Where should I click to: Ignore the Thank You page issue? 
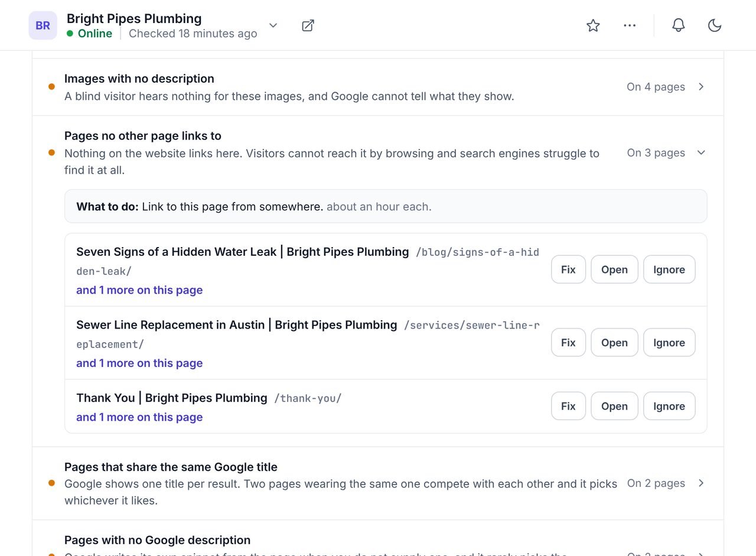pyautogui.click(x=669, y=406)
